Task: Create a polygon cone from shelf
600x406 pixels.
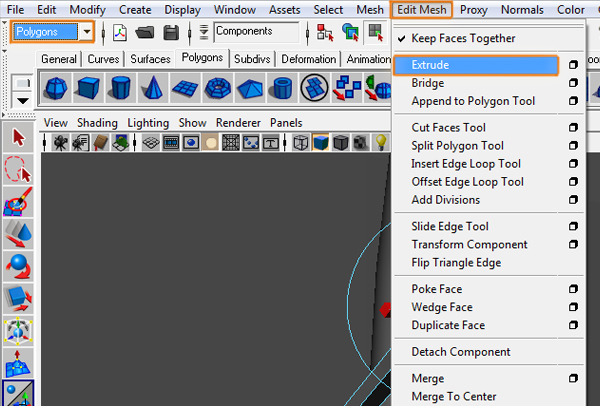Action: (x=153, y=88)
